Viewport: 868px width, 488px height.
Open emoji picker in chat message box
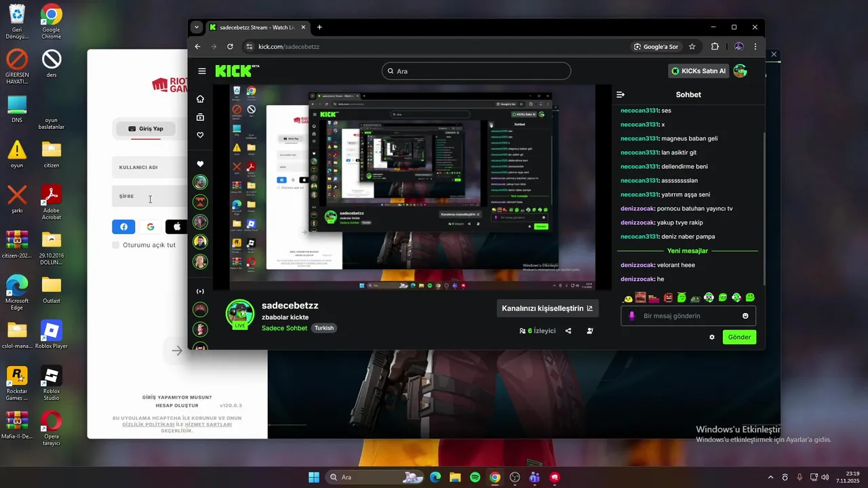[x=745, y=316]
